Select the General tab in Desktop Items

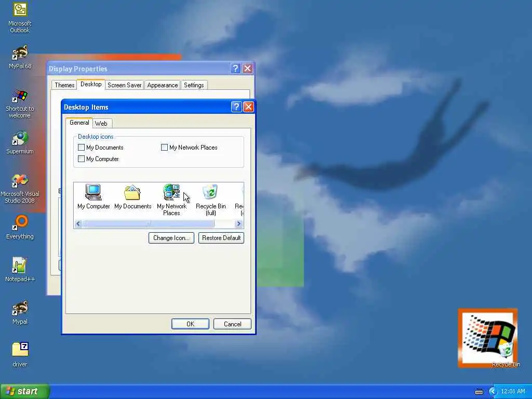click(x=79, y=123)
